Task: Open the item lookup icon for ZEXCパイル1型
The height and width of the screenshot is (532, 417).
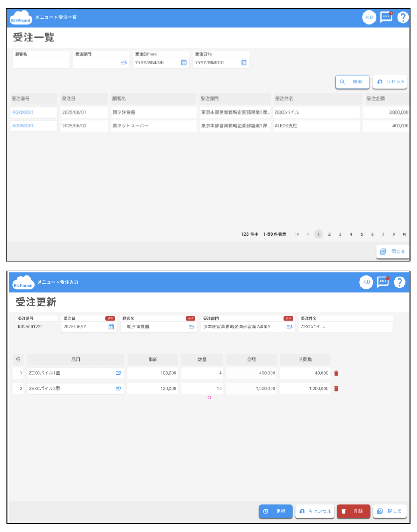Action: (x=118, y=373)
